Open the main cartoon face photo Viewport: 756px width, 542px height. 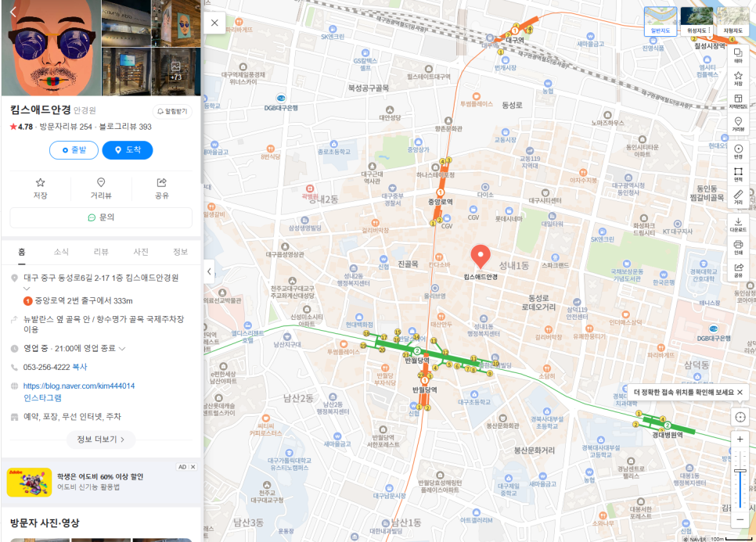(x=51, y=48)
